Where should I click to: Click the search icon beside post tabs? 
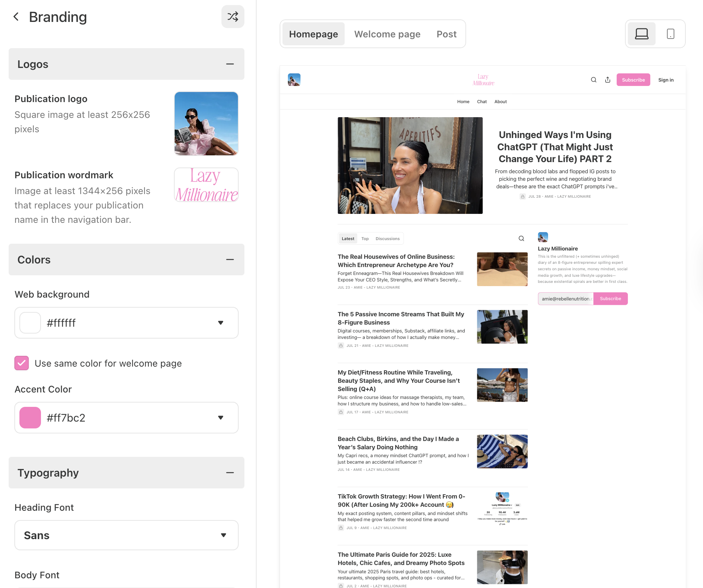click(x=521, y=238)
